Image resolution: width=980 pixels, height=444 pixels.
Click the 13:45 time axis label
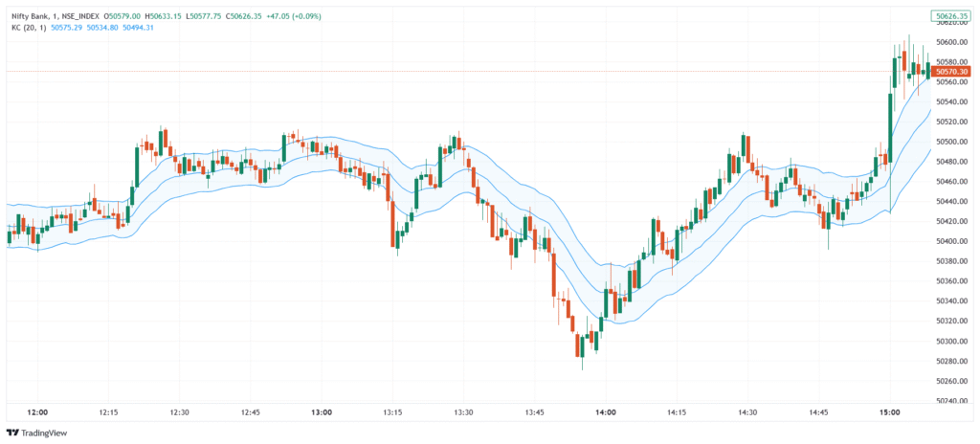[534, 412]
